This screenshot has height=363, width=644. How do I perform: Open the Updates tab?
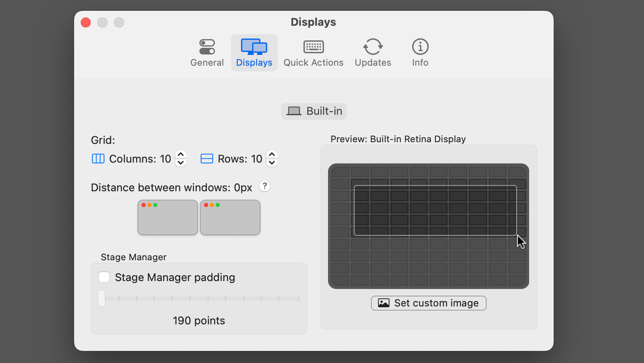(x=373, y=53)
